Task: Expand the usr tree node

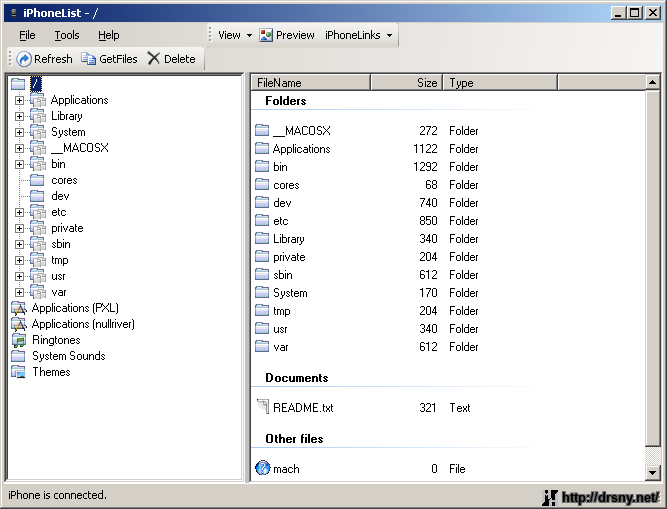Action: point(19,276)
